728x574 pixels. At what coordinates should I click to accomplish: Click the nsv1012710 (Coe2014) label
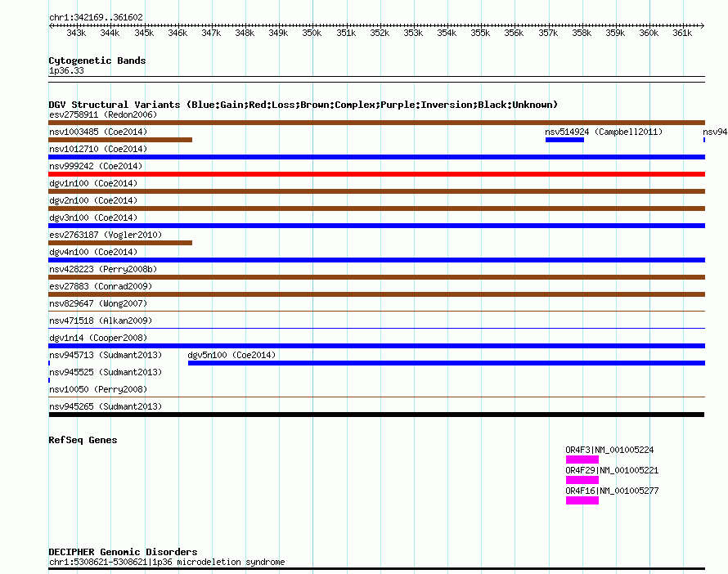98,149
